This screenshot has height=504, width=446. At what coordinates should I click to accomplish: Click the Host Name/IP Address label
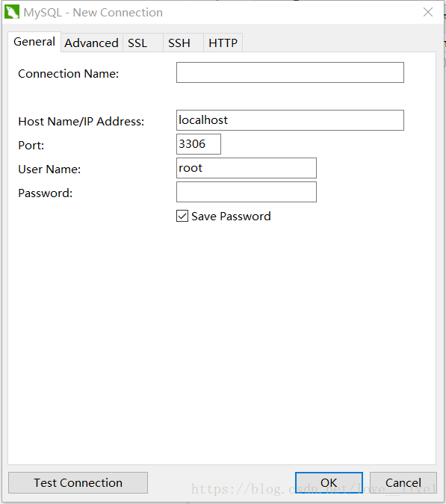point(81,122)
